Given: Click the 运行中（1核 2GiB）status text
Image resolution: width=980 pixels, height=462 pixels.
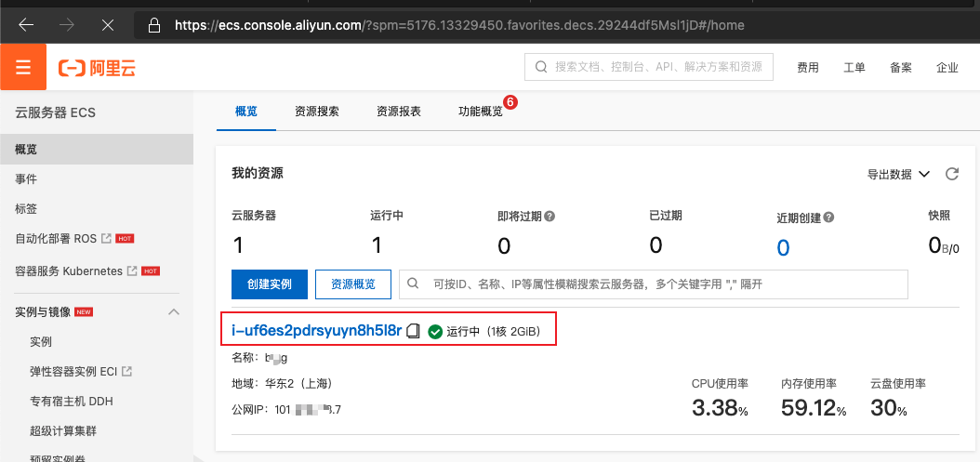Looking at the screenshot, I should pyautogui.click(x=493, y=332).
